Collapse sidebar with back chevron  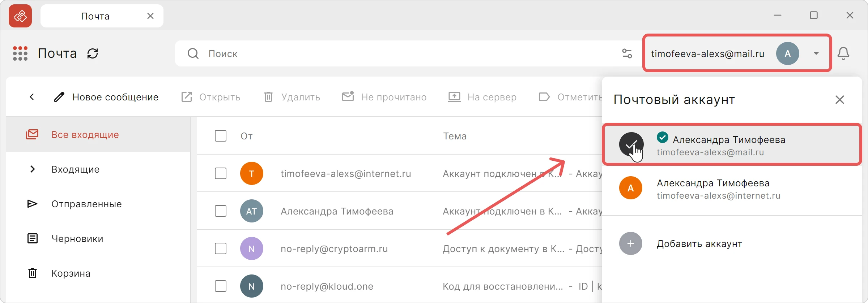tap(32, 97)
